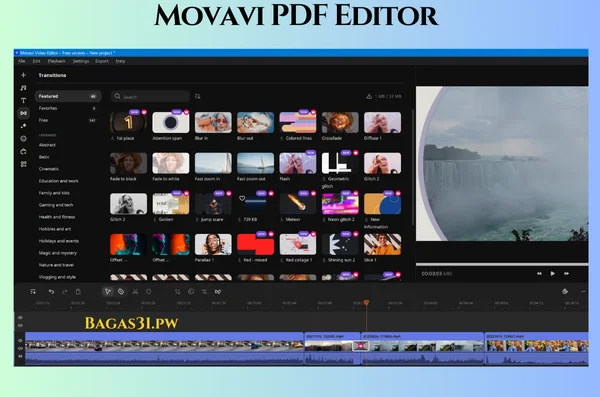Open the Abstract category
This screenshot has height=397, width=600.
pos(47,145)
